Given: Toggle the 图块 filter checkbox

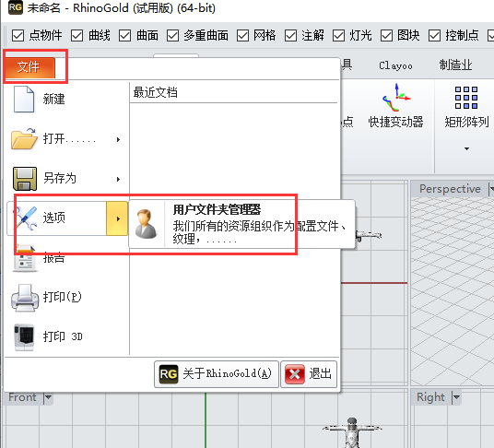Looking at the screenshot, I should point(386,36).
